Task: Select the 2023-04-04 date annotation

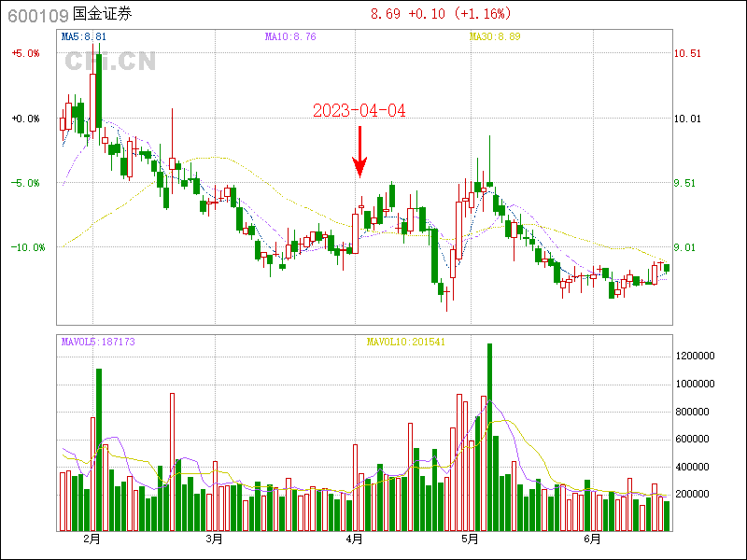Action: point(359,111)
